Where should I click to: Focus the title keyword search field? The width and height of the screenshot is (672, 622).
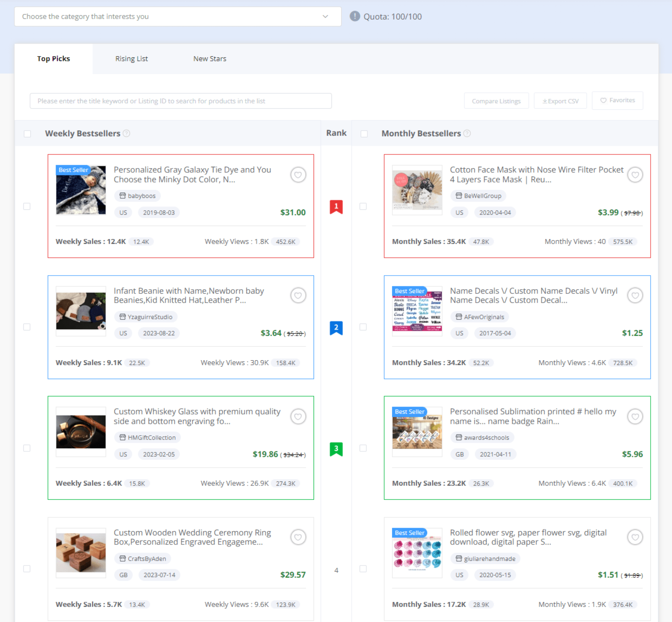pyautogui.click(x=180, y=101)
